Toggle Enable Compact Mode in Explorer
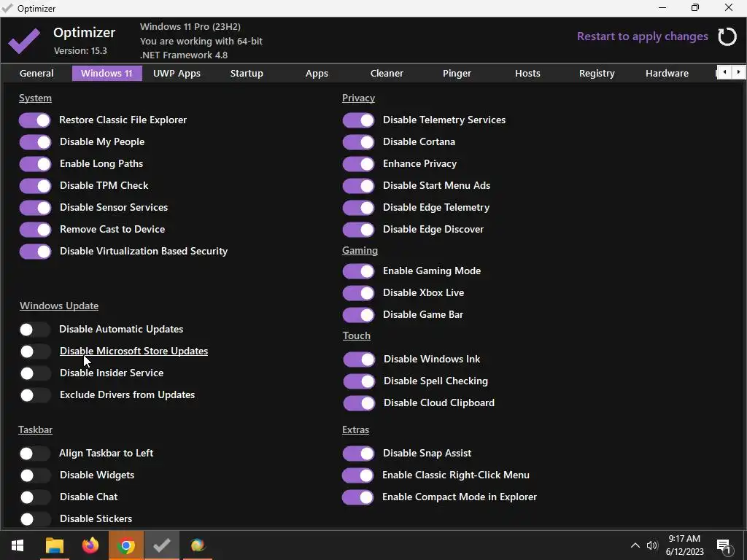This screenshot has height=560, width=747. [x=357, y=497]
